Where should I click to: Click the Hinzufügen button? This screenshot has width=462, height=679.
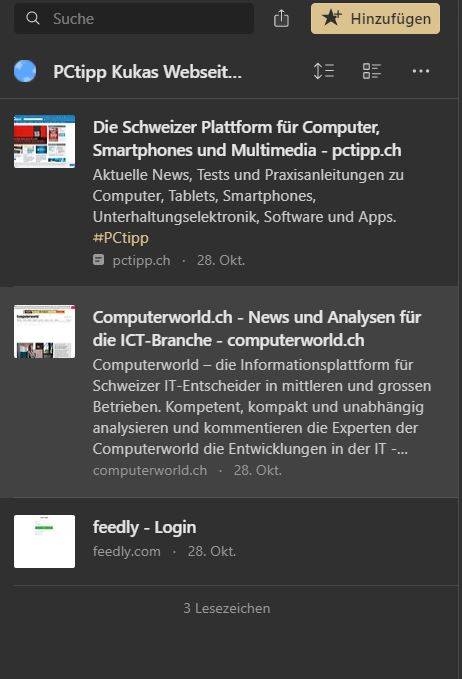[375, 18]
